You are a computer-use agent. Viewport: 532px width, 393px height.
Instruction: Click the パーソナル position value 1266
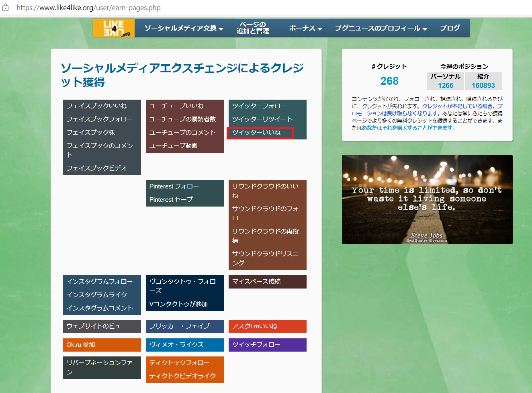(446, 86)
